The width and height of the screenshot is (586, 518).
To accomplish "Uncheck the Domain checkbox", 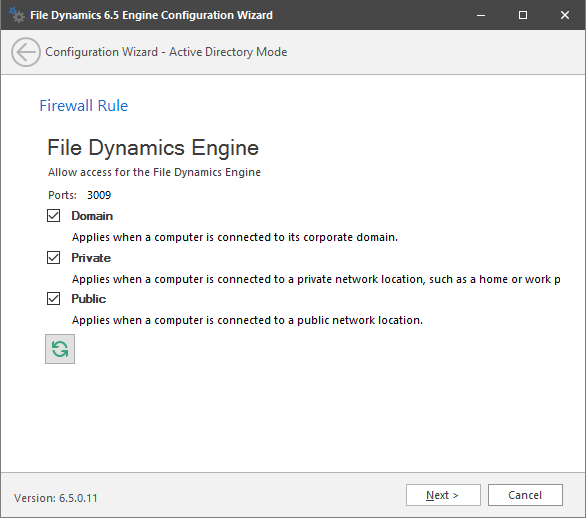I will [53, 216].
